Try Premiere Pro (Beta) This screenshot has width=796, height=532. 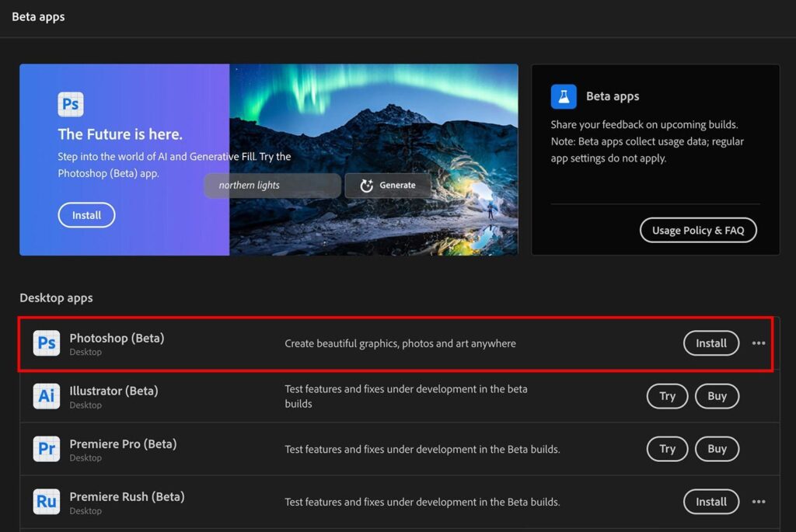(x=667, y=449)
